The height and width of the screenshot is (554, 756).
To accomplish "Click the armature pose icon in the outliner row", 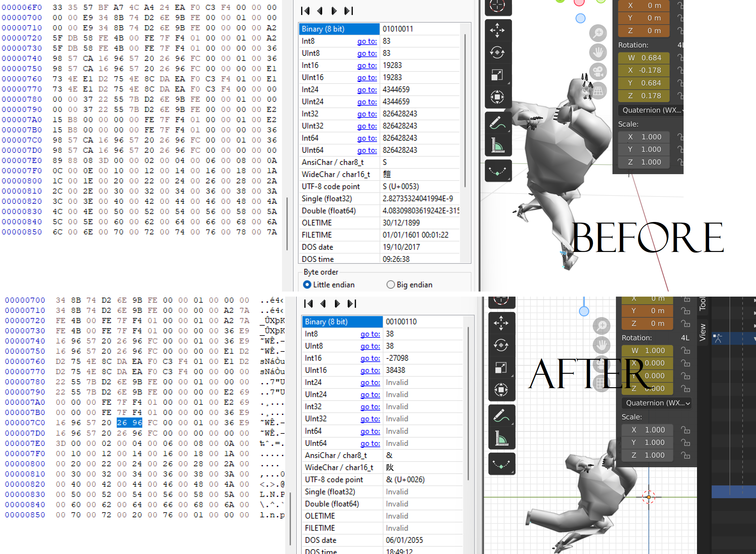I will pos(717,338).
